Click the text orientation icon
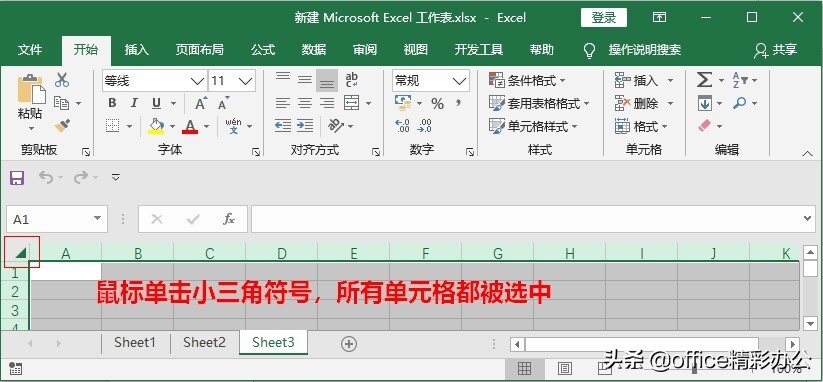Viewport: 823px width, 382px height. [x=335, y=125]
